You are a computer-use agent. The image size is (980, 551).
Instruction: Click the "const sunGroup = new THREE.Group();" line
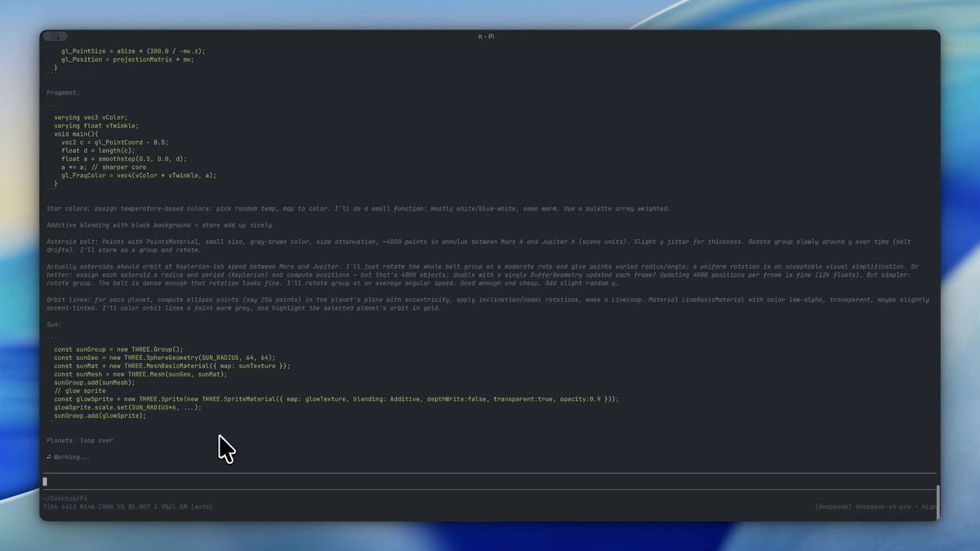tap(118, 349)
